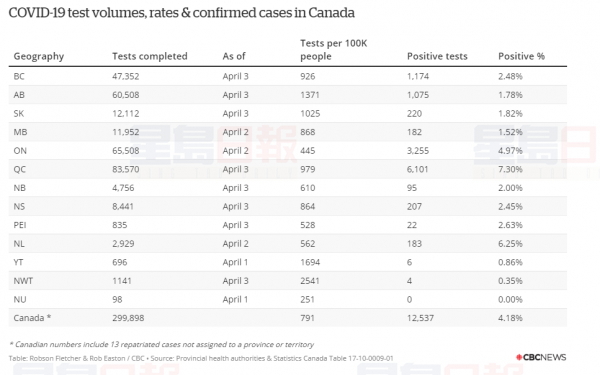Click the Geography column header
600x375 pixels.
[39, 56]
